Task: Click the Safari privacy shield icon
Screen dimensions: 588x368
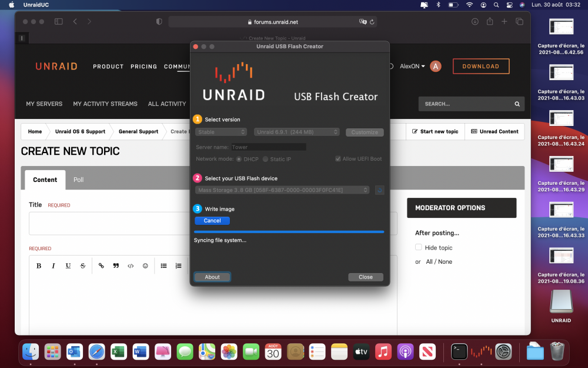Action: (x=159, y=22)
